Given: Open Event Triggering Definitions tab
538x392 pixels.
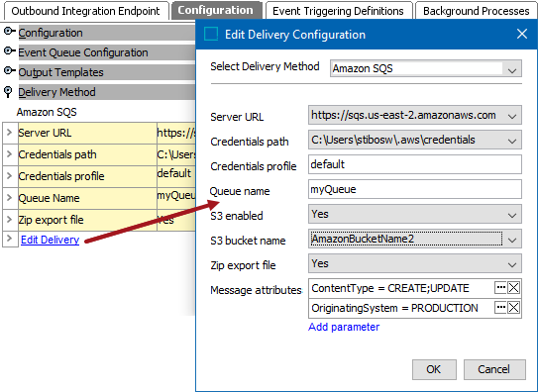Looking at the screenshot, I should [x=338, y=11].
